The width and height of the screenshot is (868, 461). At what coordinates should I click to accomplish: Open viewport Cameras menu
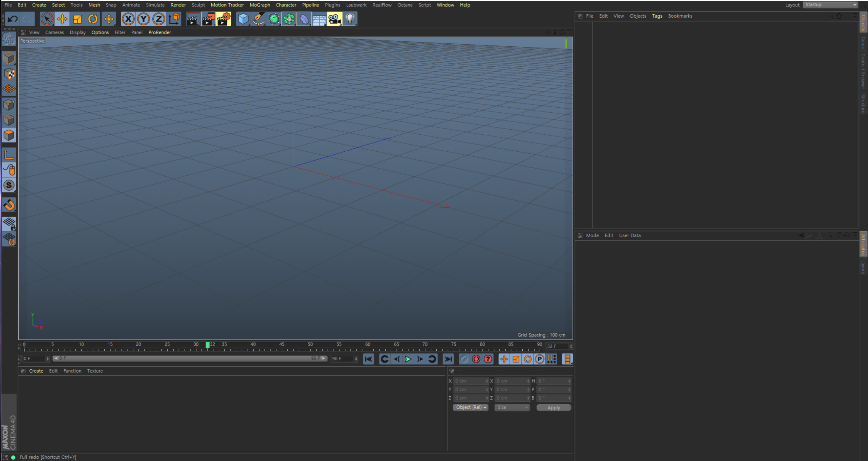click(55, 32)
